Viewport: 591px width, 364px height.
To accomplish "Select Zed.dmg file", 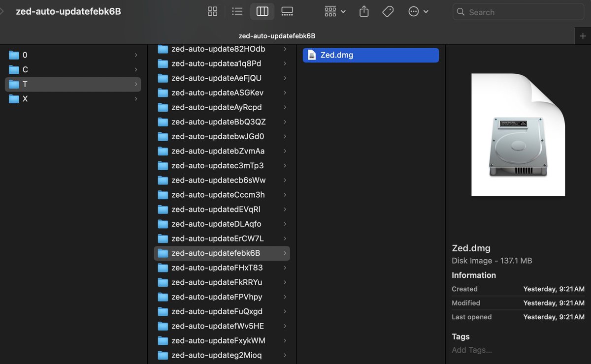I will (371, 55).
